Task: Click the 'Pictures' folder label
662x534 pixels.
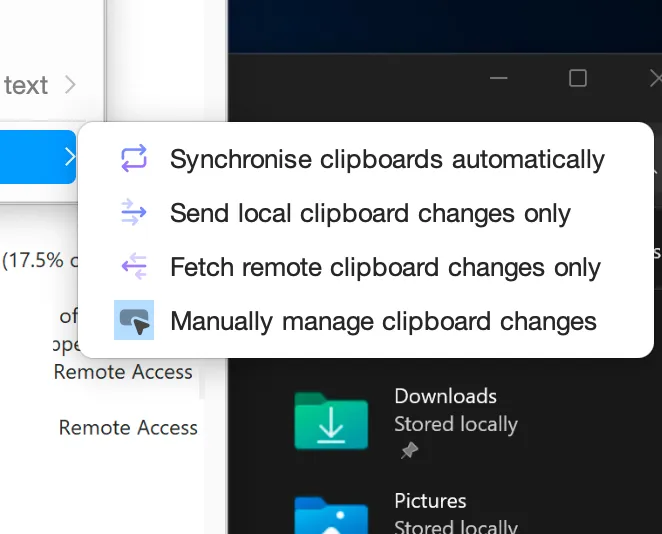Action: (430, 501)
